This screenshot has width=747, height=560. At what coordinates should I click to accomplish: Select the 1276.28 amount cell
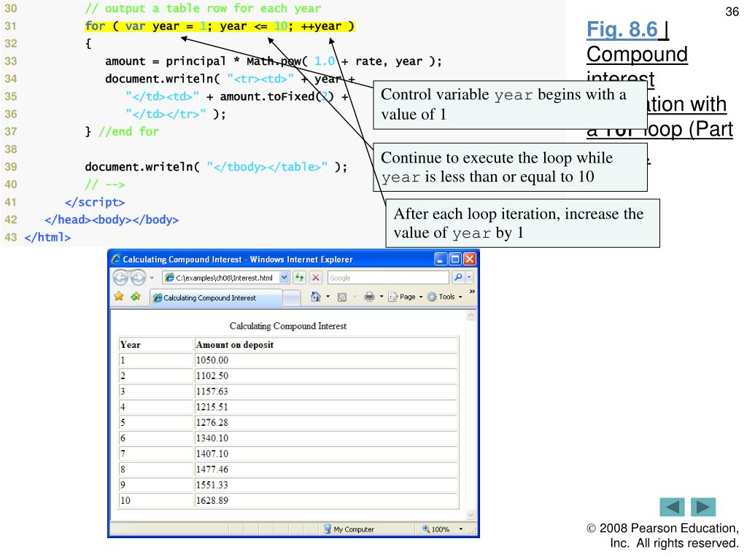click(326, 422)
